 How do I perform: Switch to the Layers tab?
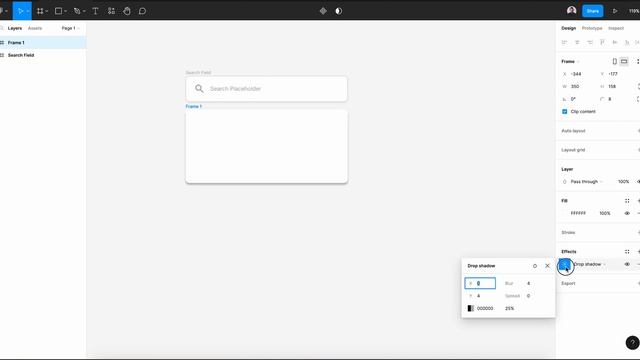pos(15,28)
